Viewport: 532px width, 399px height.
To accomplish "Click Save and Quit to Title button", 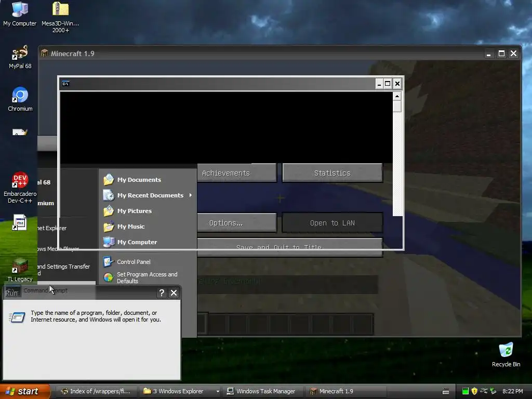I will 290,247.
